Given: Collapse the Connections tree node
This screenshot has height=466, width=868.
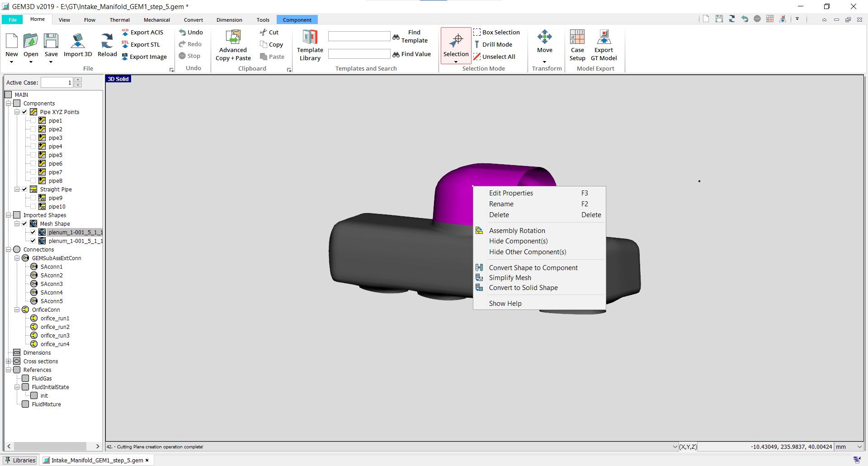Looking at the screenshot, I should click(8, 249).
